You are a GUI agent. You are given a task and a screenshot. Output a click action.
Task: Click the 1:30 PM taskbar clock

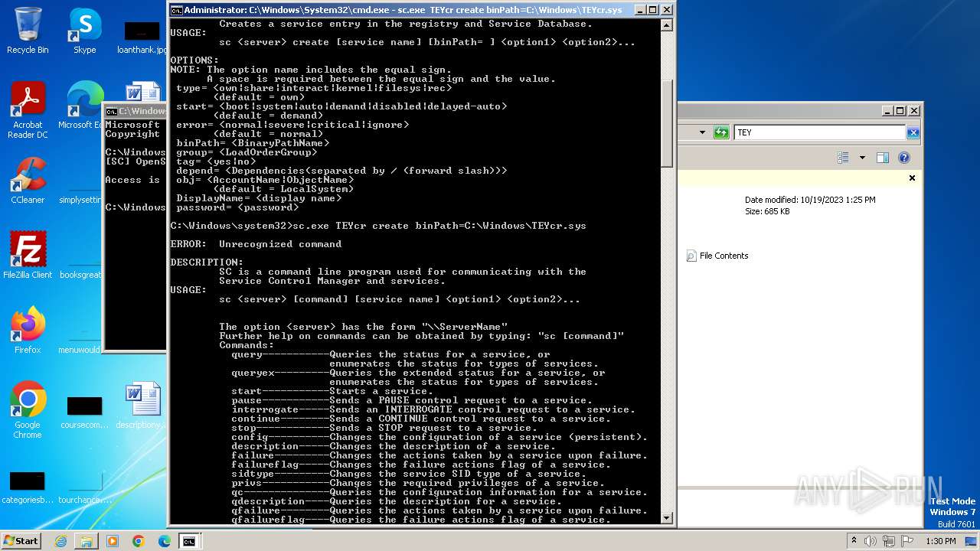[940, 541]
